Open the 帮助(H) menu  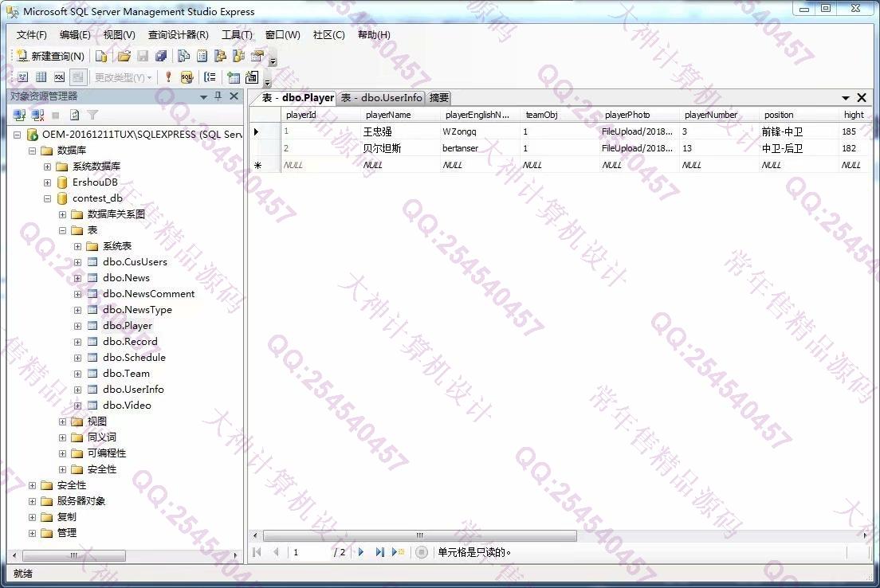pos(374,35)
